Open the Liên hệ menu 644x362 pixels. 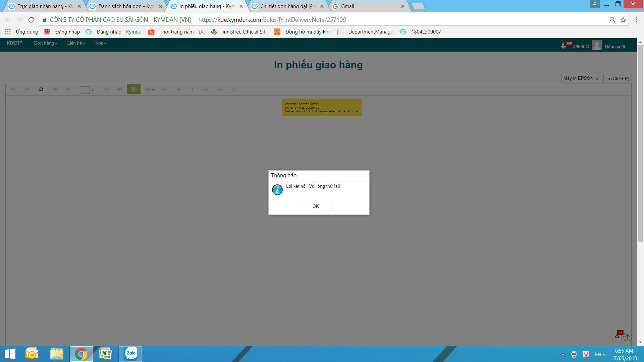pos(76,43)
